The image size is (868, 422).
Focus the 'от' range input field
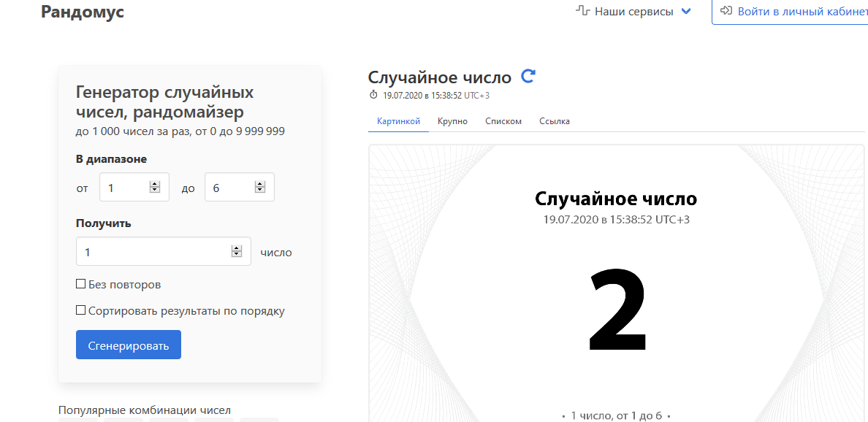pos(134,188)
